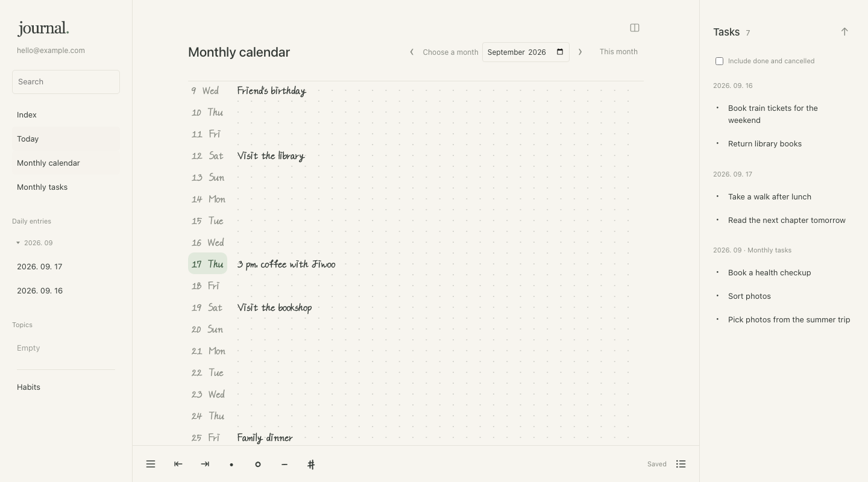Click the indent toolbar icon

pyautogui.click(x=205, y=464)
